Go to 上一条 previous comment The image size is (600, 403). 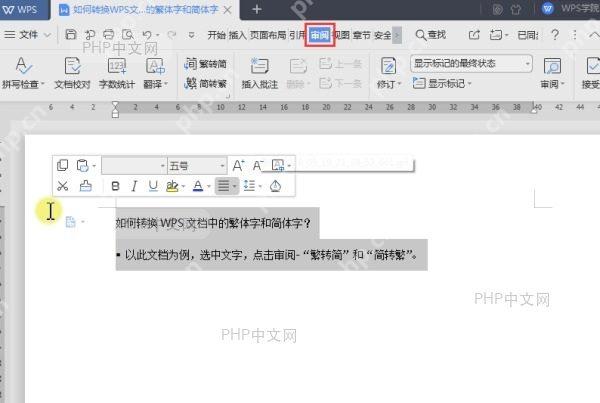click(x=341, y=64)
